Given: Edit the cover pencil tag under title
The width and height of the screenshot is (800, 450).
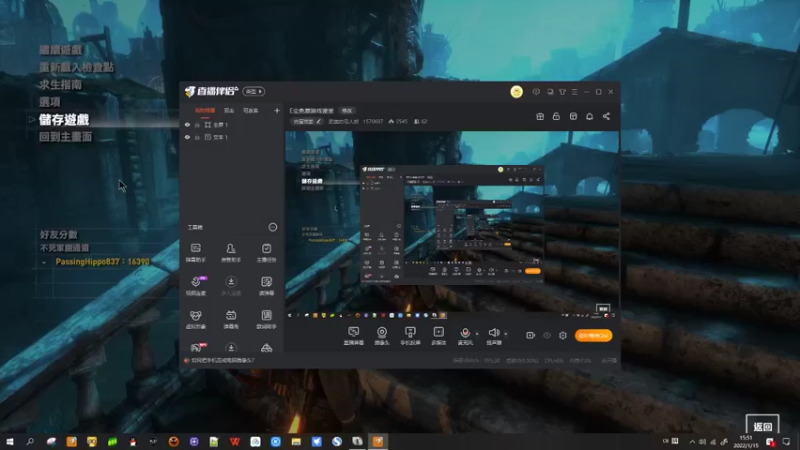Looking at the screenshot, I should [x=307, y=121].
